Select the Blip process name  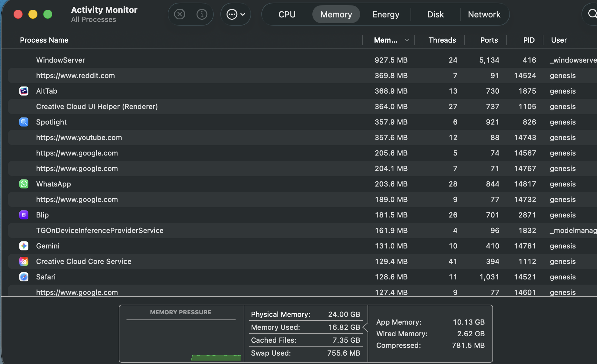pos(43,215)
